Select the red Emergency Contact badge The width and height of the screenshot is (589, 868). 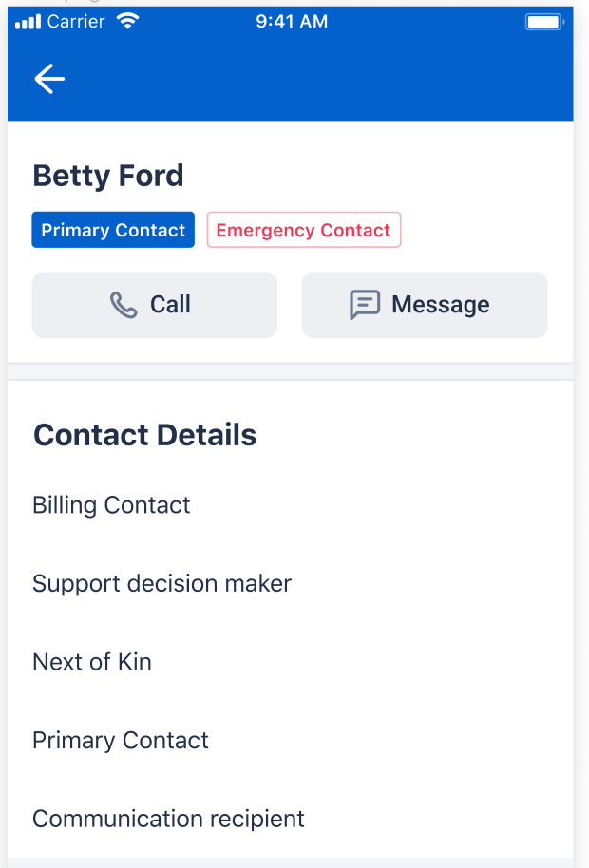[x=304, y=230]
